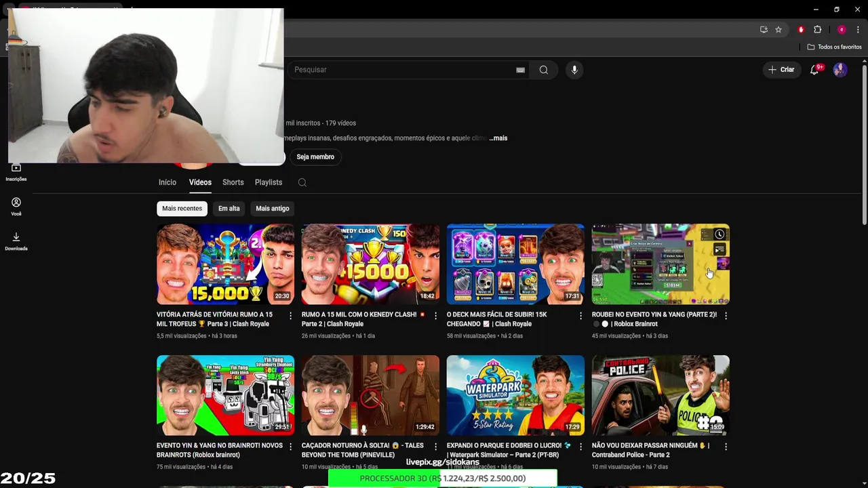The width and height of the screenshot is (868, 488).
Task: Click the Criar button
Action: tap(781, 70)
